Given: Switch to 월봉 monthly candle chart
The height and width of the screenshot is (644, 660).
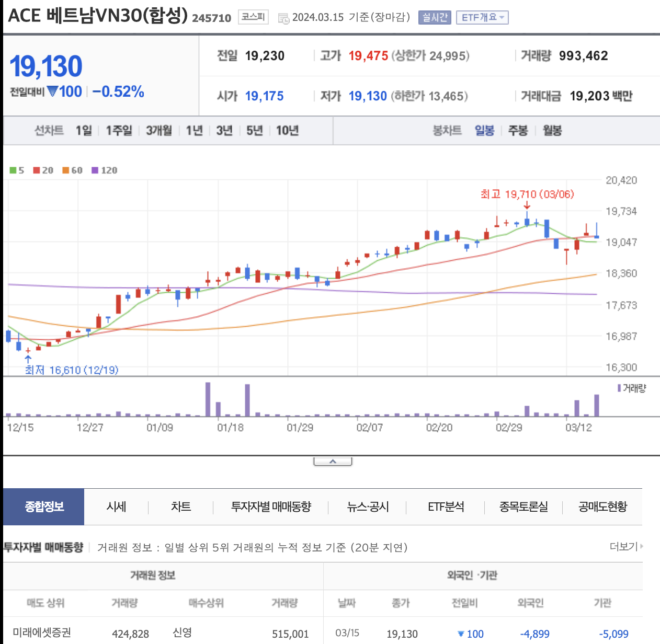Looking at the screenshot, I should pos(552,131).
